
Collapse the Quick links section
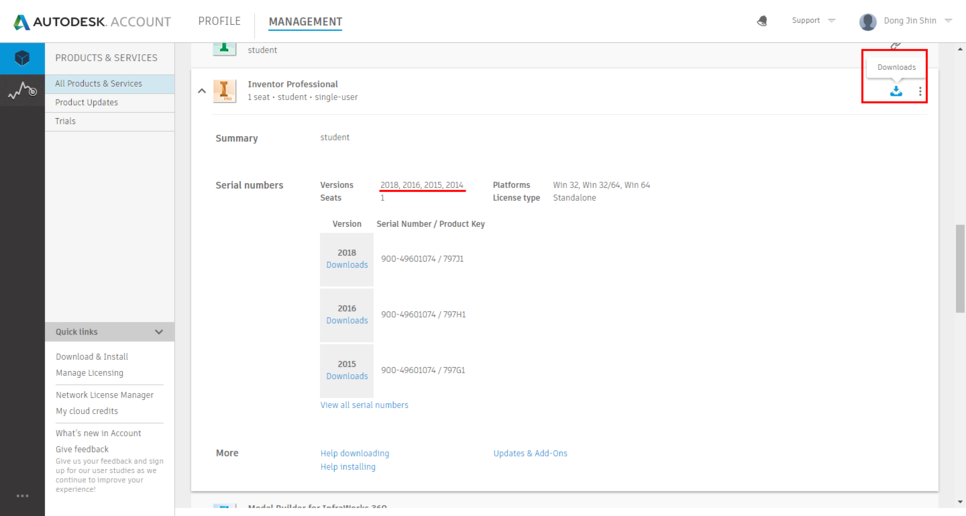point(159,332)
